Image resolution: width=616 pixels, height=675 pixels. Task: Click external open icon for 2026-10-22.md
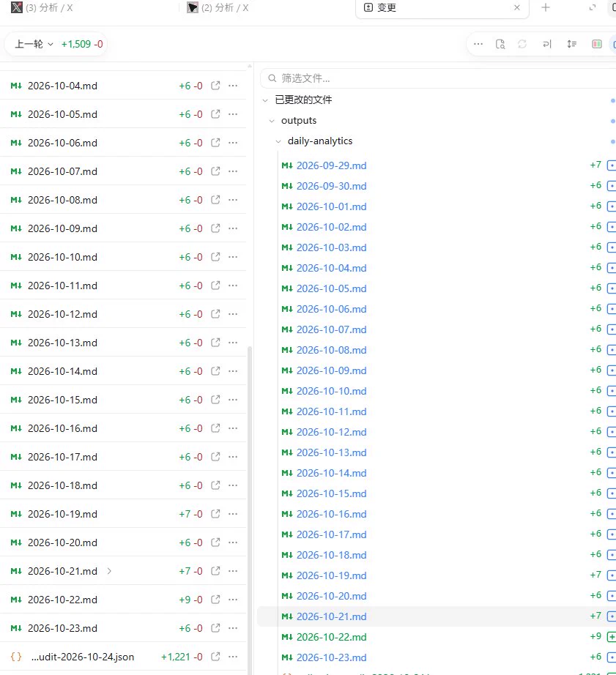(215, 600)
